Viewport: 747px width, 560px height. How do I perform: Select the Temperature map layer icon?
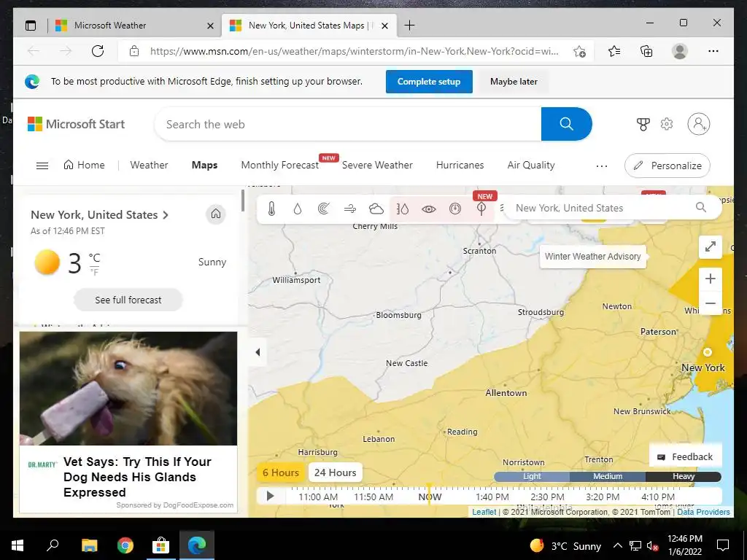tap(271, 209)
